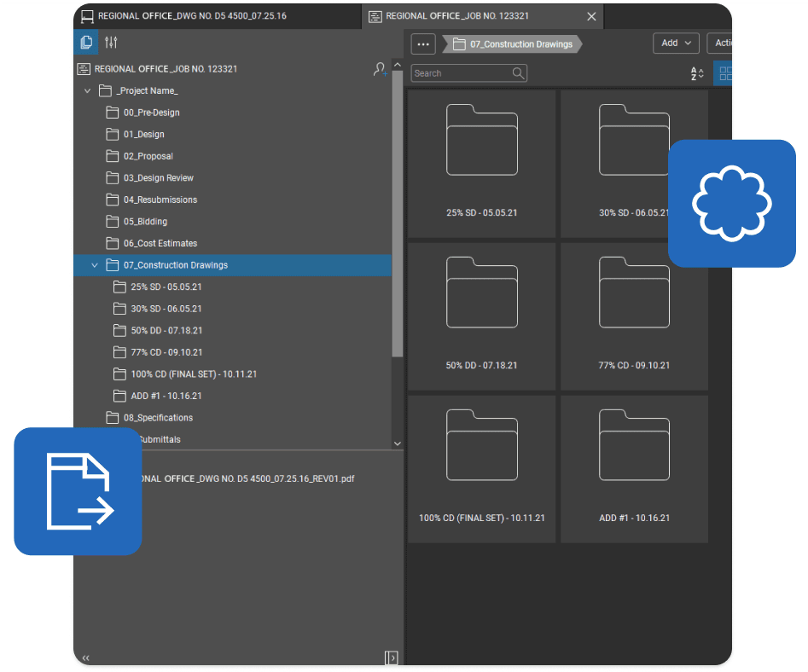Open the Add dropdown
The height and width of the screenshot is (672, 808).
(676, 43)
